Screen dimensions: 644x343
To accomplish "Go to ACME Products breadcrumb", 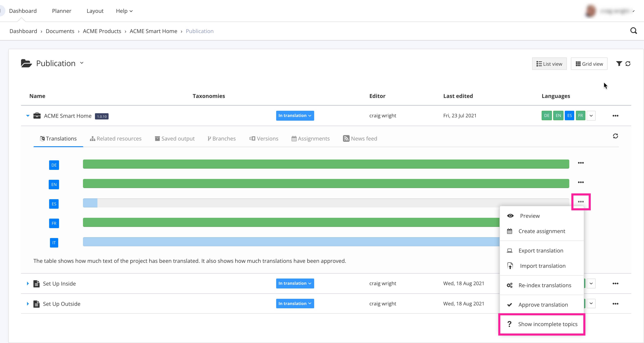I will 102,31.
